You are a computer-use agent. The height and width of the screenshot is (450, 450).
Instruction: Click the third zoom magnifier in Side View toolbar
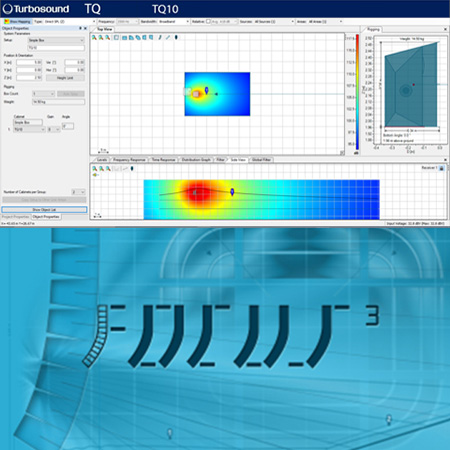(108, 169)
